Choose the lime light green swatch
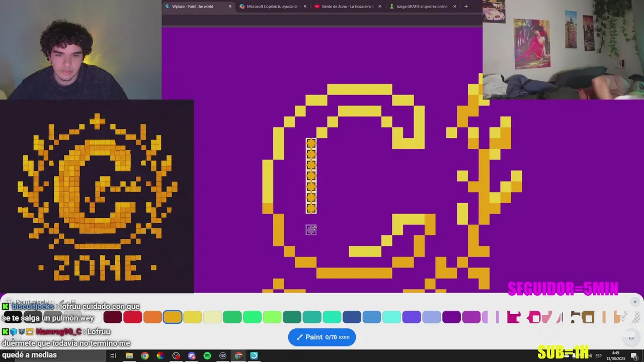 [272, 317]
